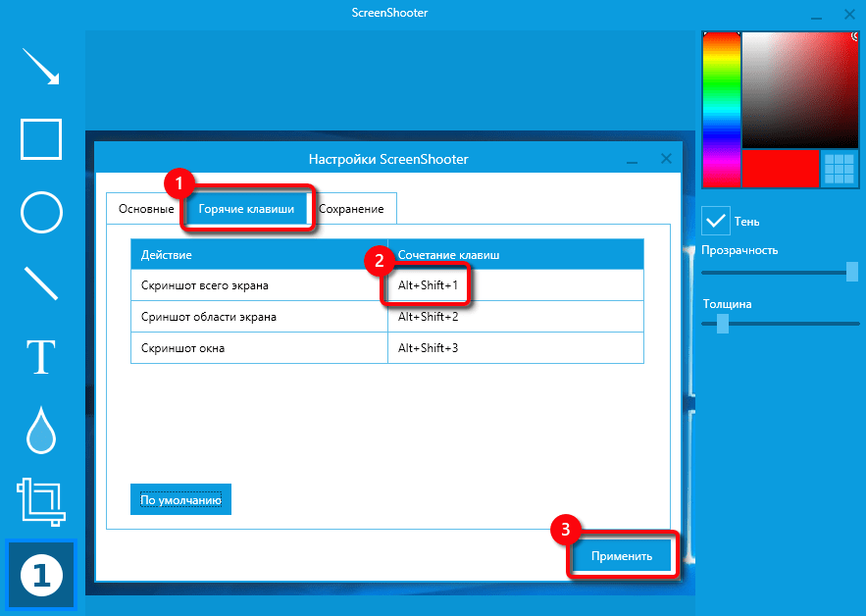Screen dimensions: 866x616
Task: Click the Действие column header
Action: point(260,255)
